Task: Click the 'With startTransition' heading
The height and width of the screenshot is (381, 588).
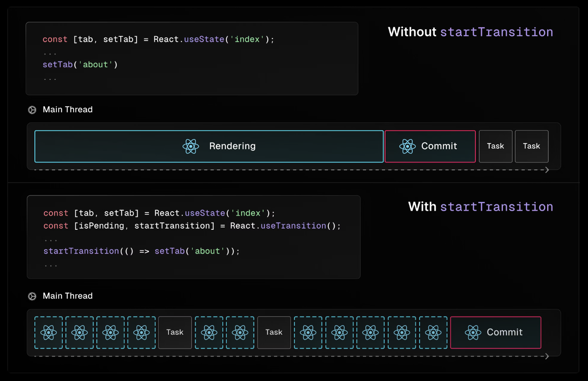Action: pyautogui.click(x=481, y=207)
